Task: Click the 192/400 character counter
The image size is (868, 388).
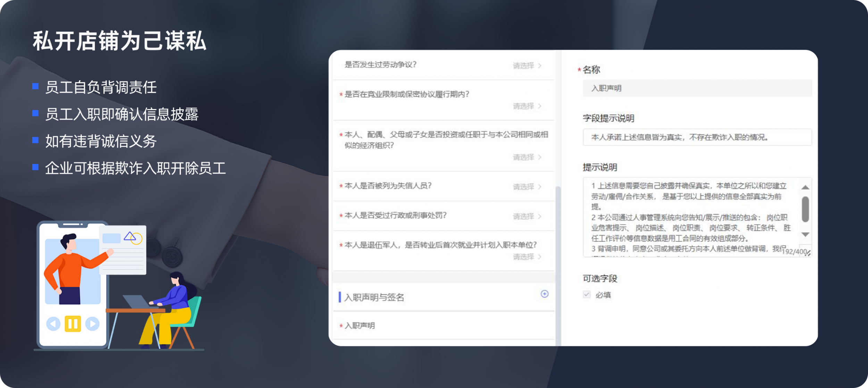Action: coord(794,251)
